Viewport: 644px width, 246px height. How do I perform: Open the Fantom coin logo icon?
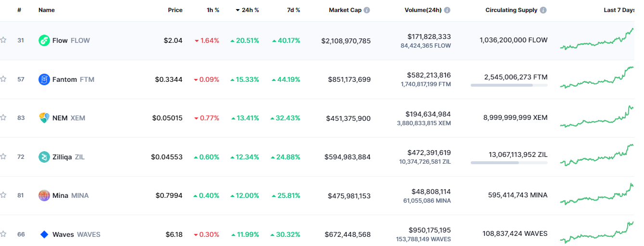click(44, 79)
